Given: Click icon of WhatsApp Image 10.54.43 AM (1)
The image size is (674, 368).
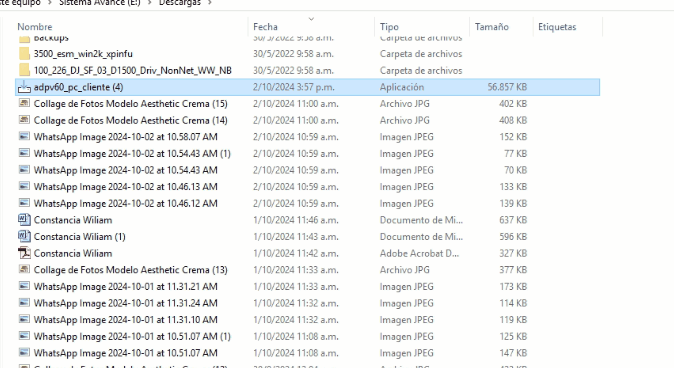Looking at the screenshot, I should 25,153.
